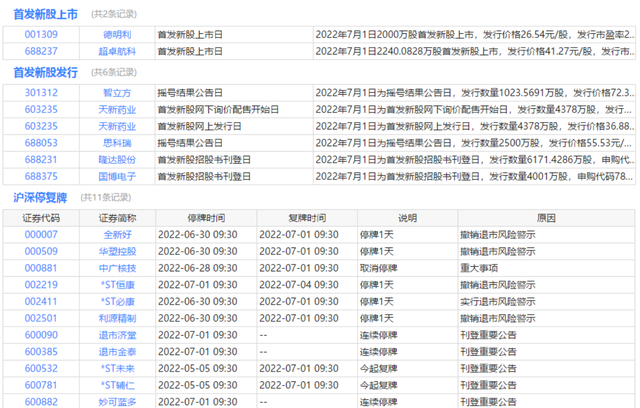640x408 pixels.
Task: Open 思科瑞 stock name link
Action: 117,143
